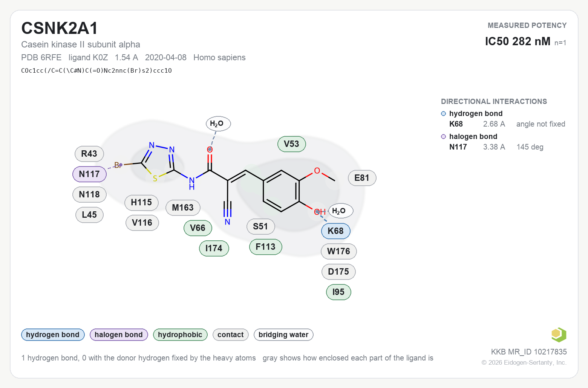588x388 pixels.
Task: Click the Casein kinase II subunit alpha subtitle
Action: [x=81, y=44]
